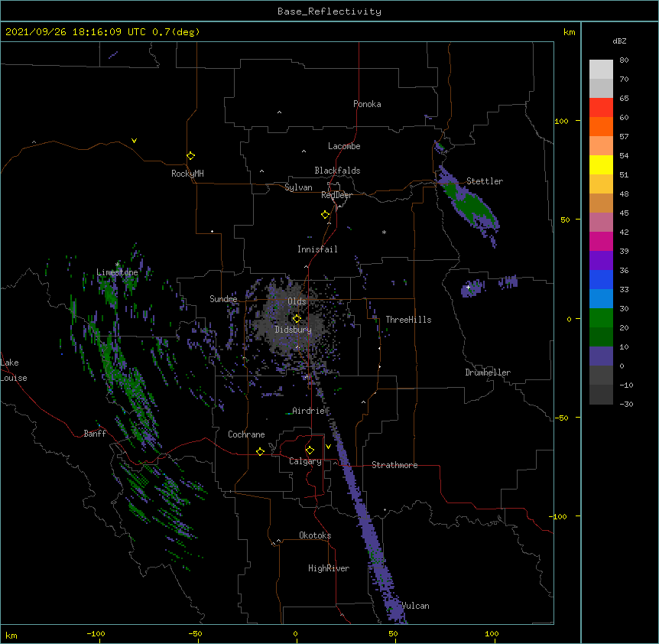Click the ThreeHills city label
Image resolution: width=659 pixels, height=644 pixels.
point(408,320)
